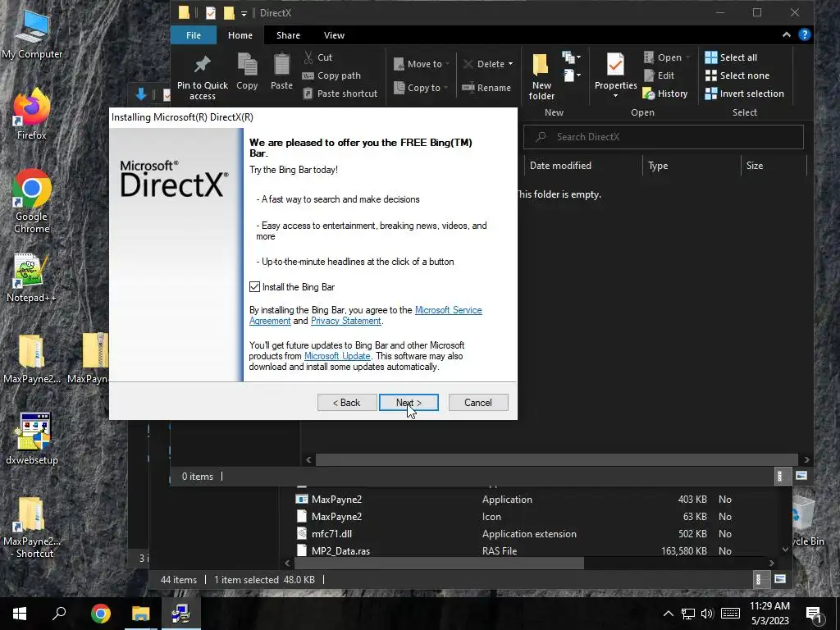Image resolution: width=840 pixels, height=630 pixels.
Task: Cancel the DirectX installation
Action: pyautogui.click(x=478, y=402)
